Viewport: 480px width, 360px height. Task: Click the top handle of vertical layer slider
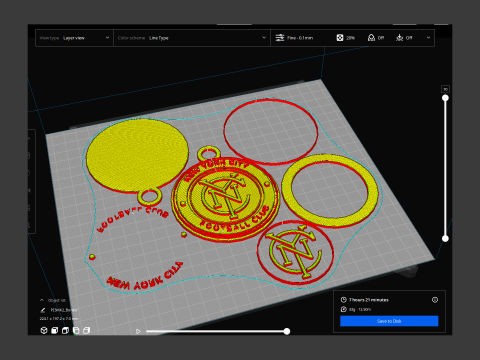tap(445, 98)
